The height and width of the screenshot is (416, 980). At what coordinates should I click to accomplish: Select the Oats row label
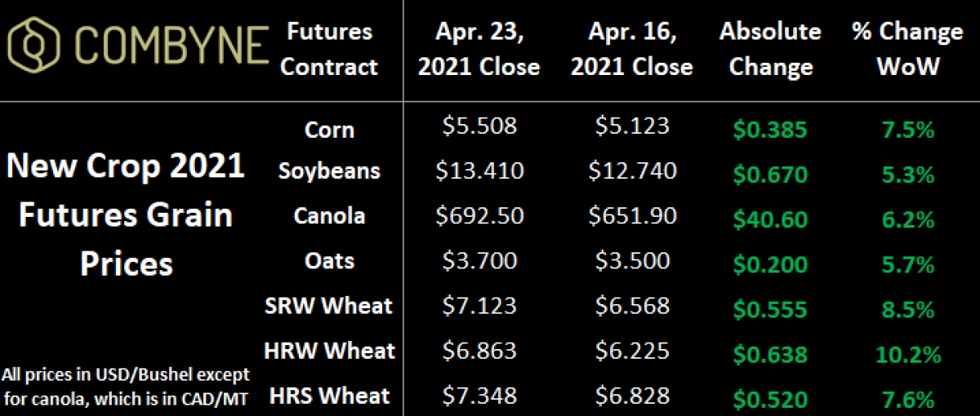coord(329,260)
